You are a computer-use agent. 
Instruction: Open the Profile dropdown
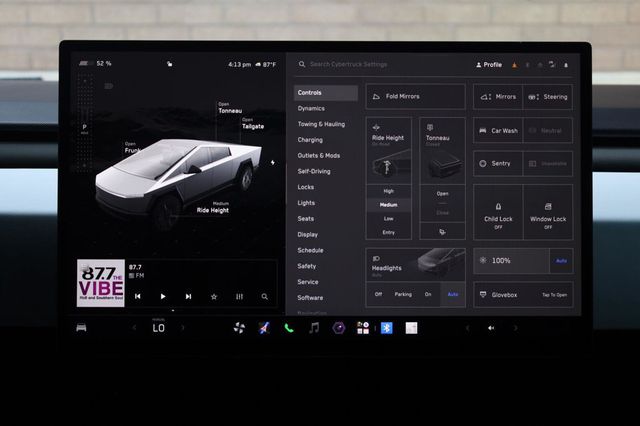[489, 65]
